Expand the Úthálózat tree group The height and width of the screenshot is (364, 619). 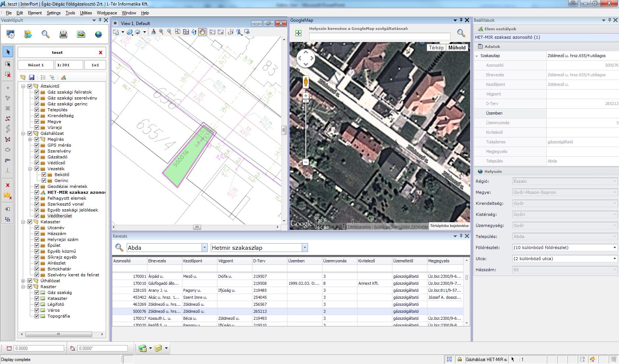pyautogui.click(x=23, y=281)
